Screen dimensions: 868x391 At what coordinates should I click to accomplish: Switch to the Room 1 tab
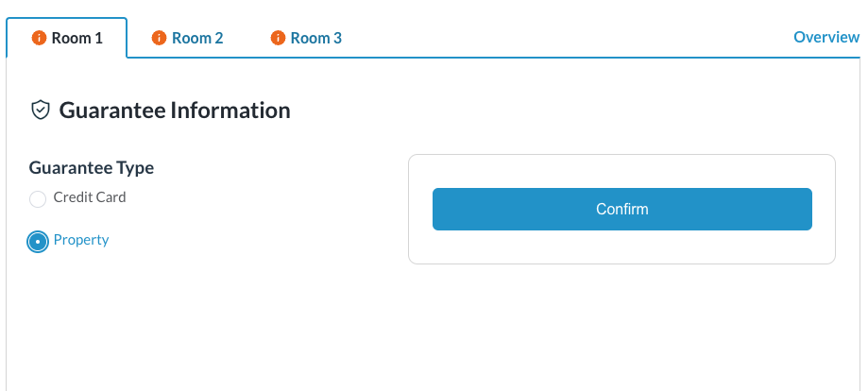coord(77,38)
